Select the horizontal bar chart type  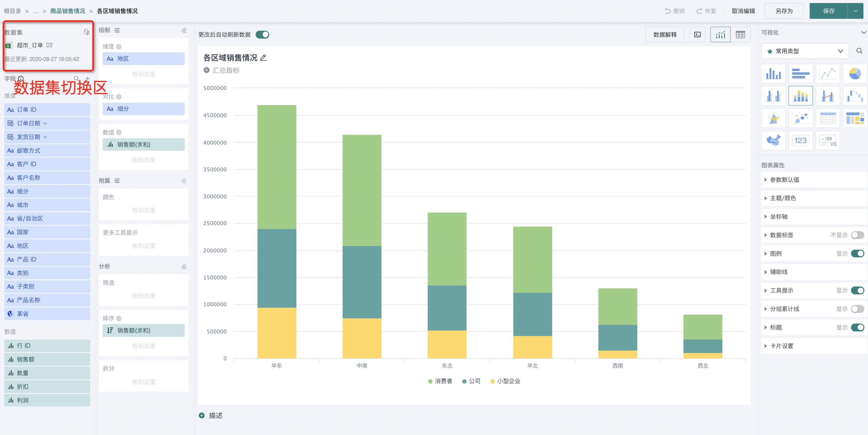pos(800,74)
